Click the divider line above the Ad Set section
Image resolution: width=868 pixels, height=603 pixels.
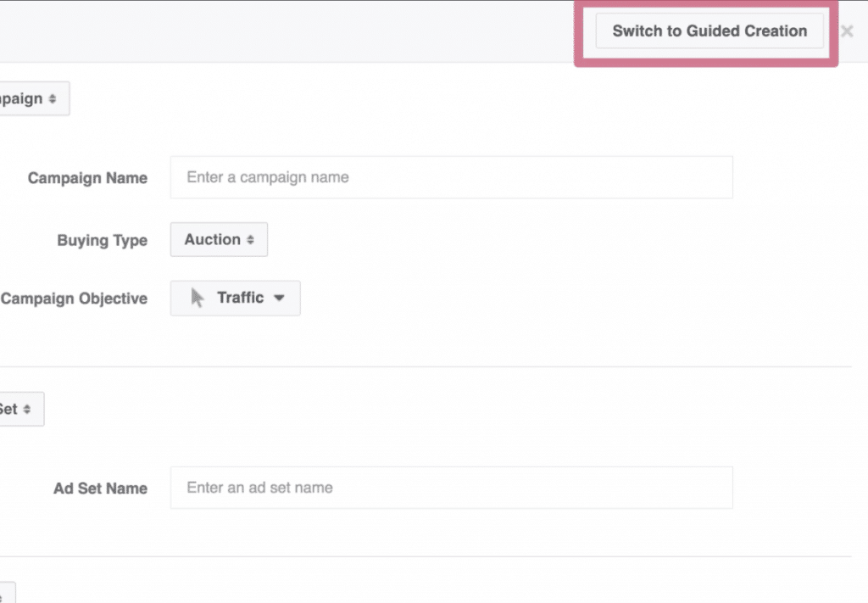click(426, 366)
